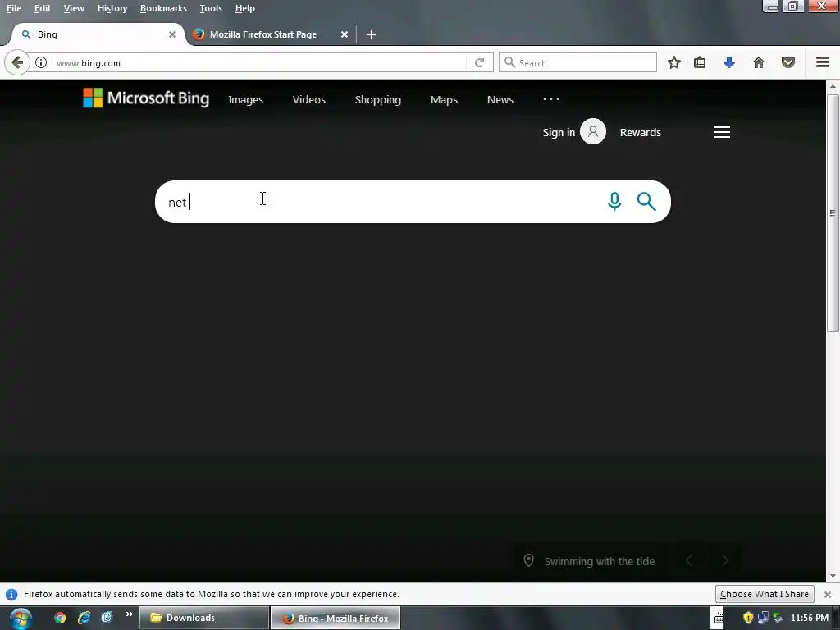Reload the current page
The width and height of the screenshot is (840, 630).
click(479, 62)
